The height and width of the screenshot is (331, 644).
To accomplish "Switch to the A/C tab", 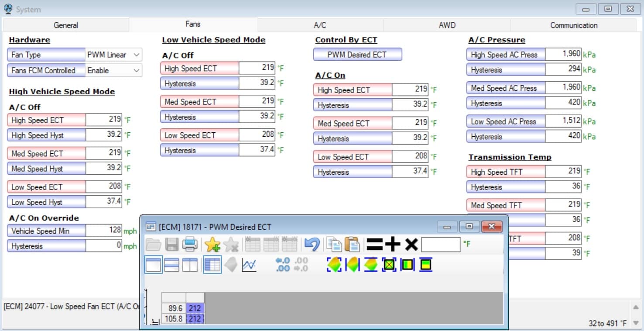I will 320,25.
